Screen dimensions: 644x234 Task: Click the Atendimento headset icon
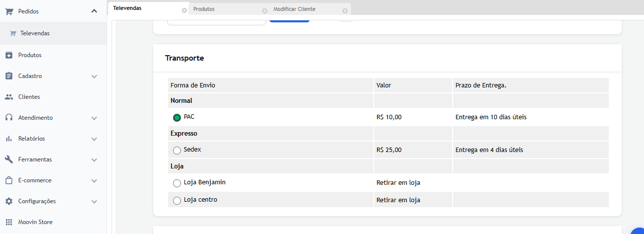pos(9,118)
